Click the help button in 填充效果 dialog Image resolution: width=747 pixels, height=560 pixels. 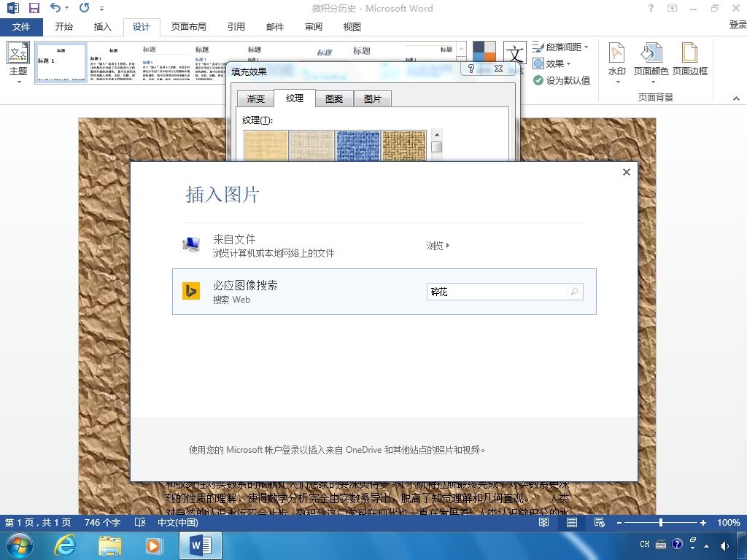coord(471,69)
